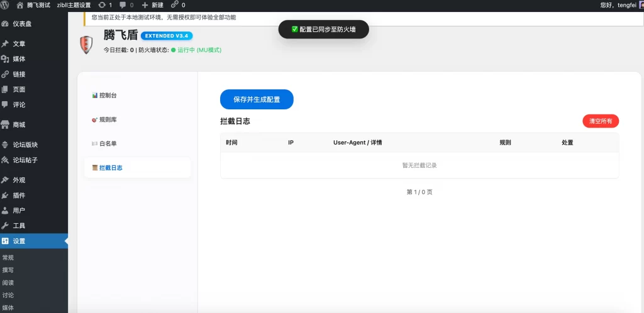Click the 页面 pages icon
Screen dimensions: 644x313
5,89
